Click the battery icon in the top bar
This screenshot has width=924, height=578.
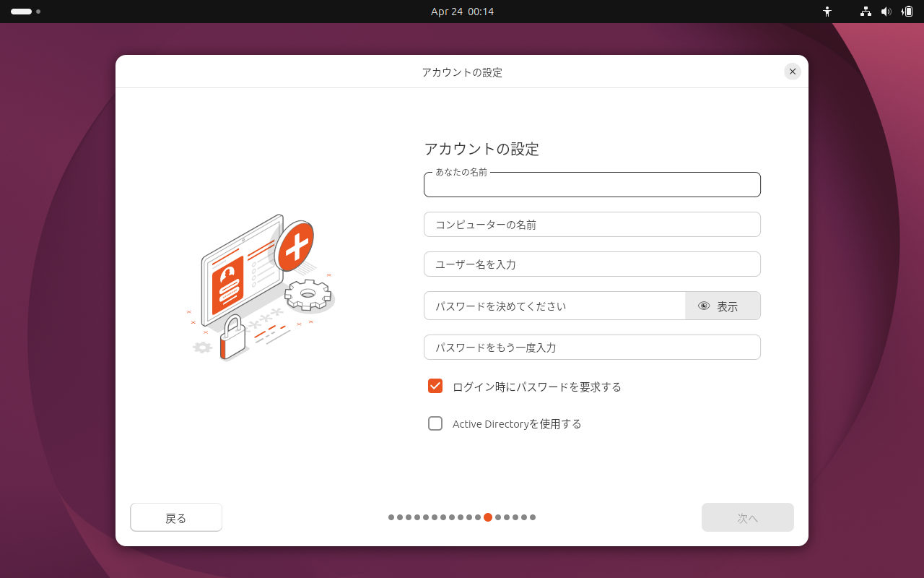coord(908,12)
